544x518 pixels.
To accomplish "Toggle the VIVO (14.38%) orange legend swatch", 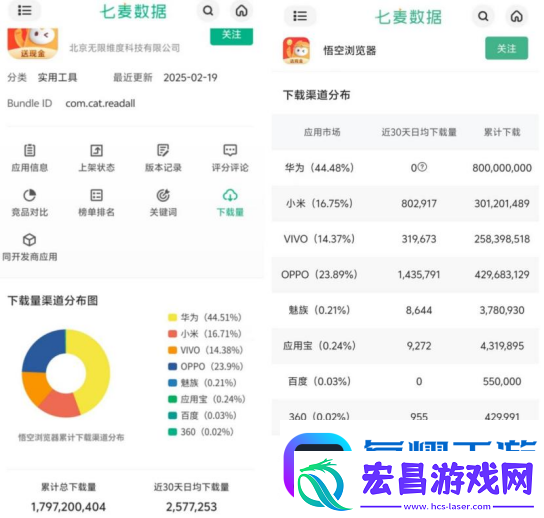I will click(172, 350).
